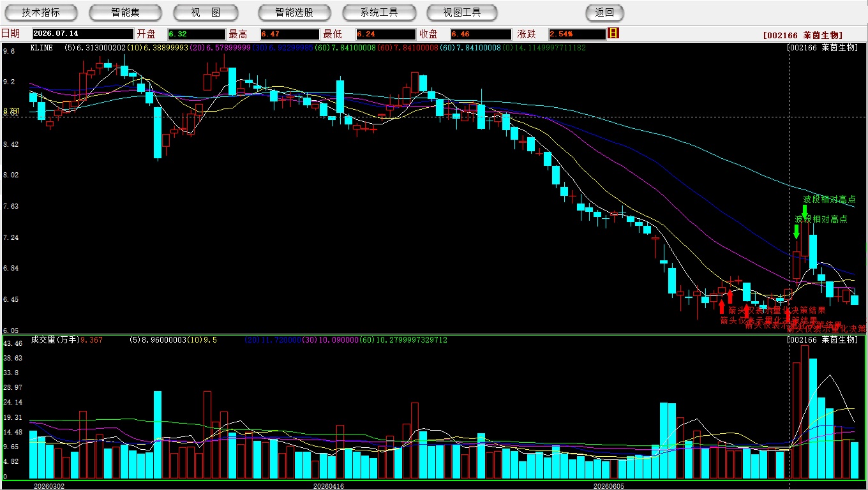Click the 返回 button
This screenshot has width=868, height=490.
(604, 12)
